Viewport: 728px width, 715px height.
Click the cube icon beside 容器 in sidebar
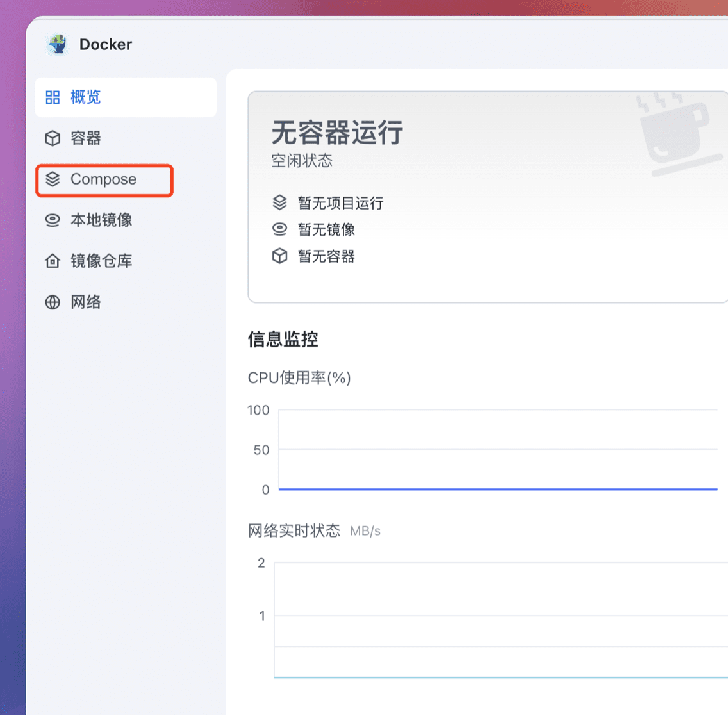pyautogui.click(x=53, y=138)
